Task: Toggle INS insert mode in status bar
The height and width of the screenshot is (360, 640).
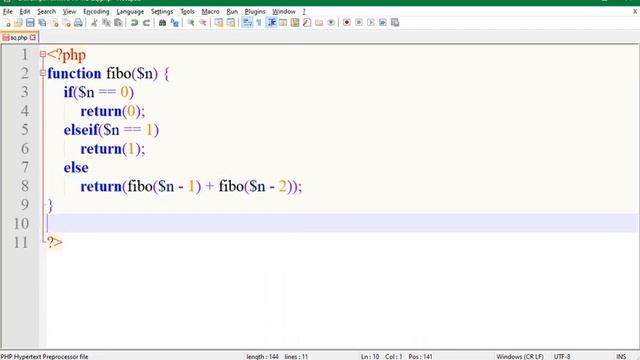Action: coord(621,357)
